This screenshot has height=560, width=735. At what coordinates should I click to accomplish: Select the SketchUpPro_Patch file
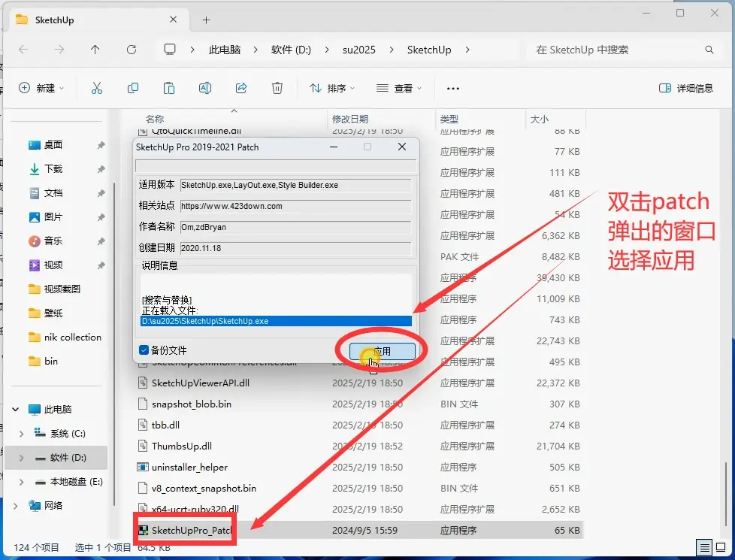tap(191, 531)
